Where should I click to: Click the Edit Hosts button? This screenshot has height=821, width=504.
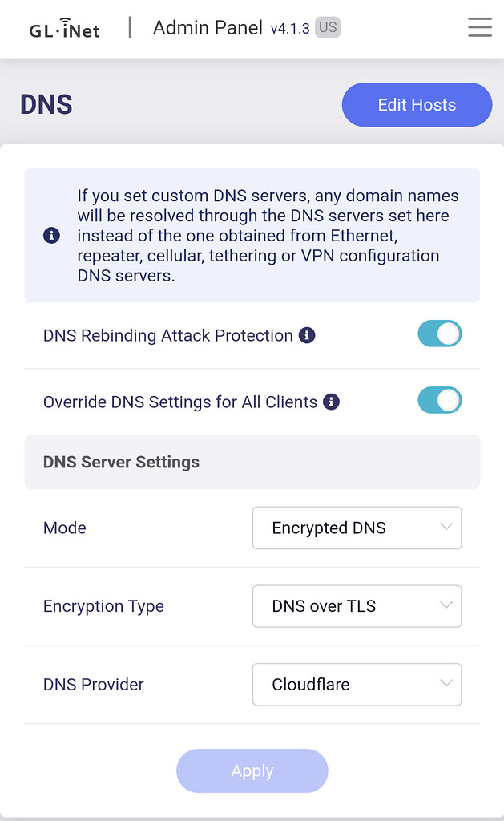[x=417, y=105]
